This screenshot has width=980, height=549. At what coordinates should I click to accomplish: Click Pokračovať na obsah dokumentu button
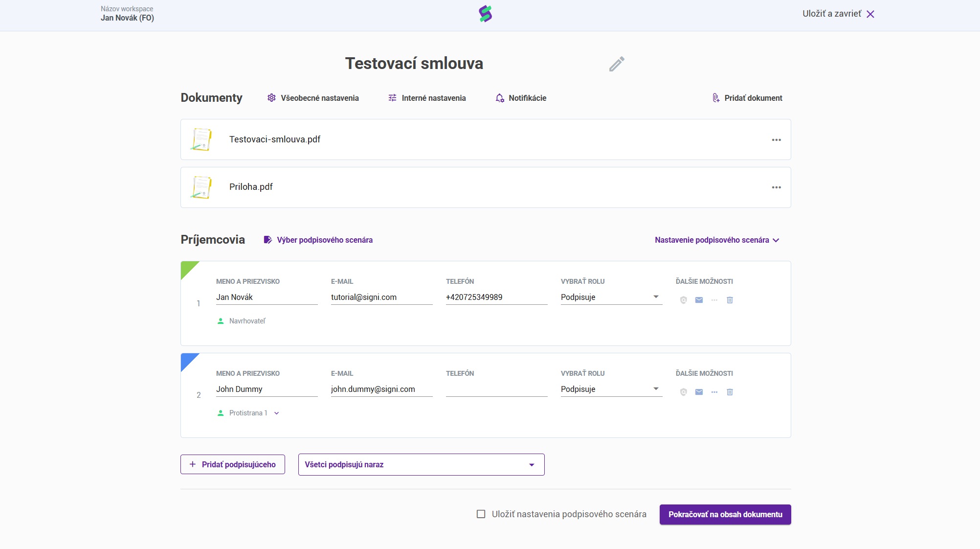725,515
